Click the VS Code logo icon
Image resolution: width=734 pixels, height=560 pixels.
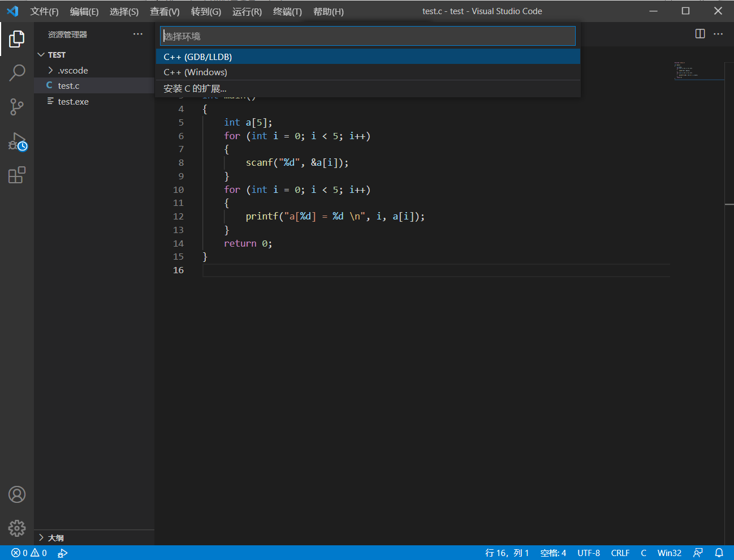[12, 11]
